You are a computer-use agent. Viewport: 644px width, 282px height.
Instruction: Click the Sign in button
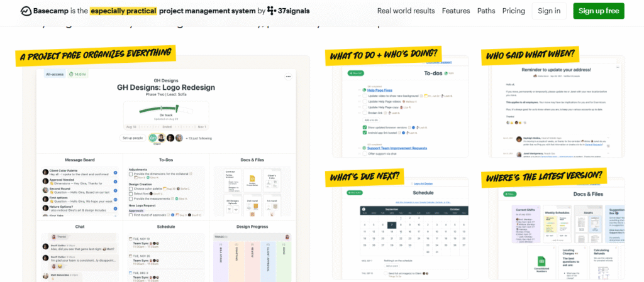[549, 11]
